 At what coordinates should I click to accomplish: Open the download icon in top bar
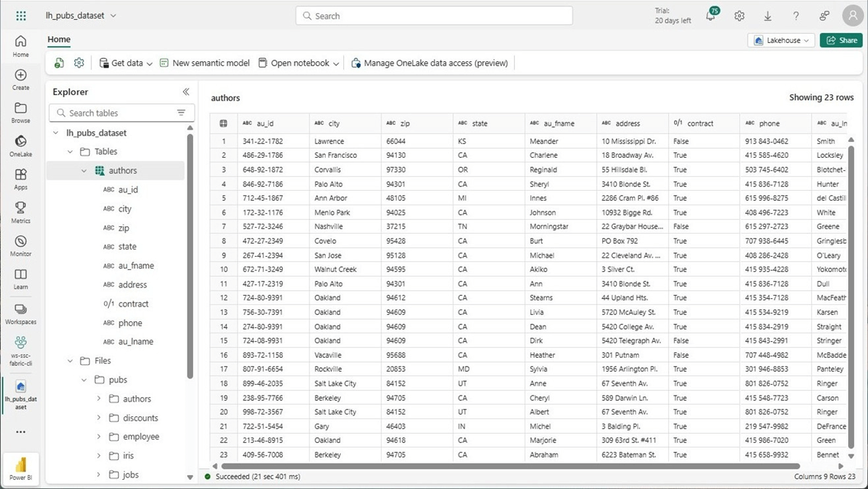[x=767, y=16]
